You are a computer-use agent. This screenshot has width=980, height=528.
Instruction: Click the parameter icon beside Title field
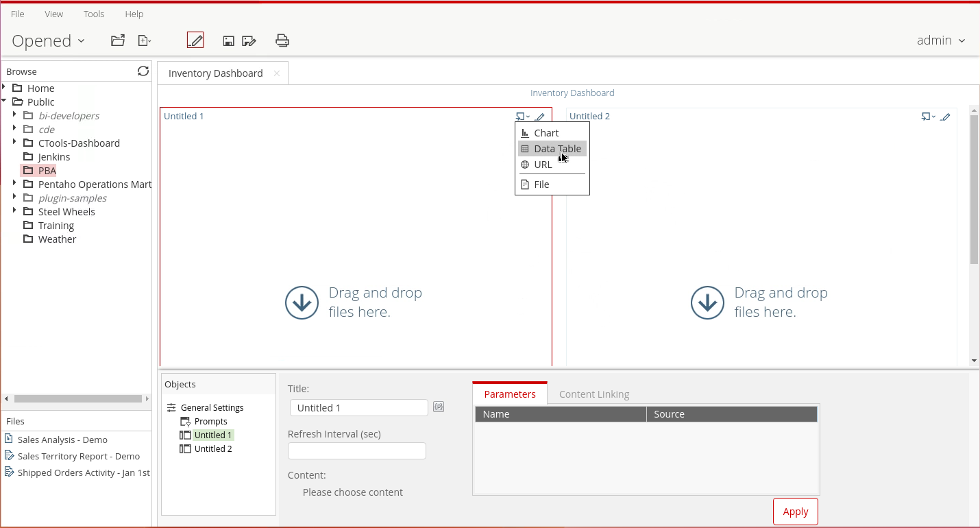(x=439, y=407)
